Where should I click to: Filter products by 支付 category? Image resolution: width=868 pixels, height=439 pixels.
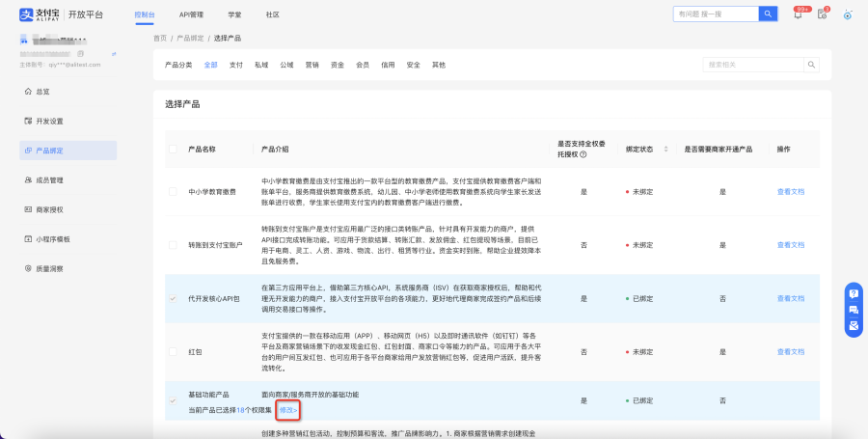click(x=236, y=65)
